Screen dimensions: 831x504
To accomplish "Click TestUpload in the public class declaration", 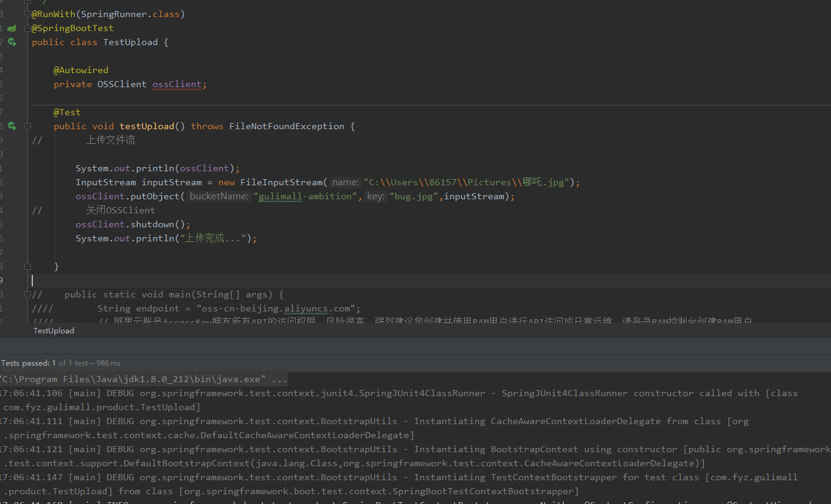I will pyautogui.click(x=130, y=42).
